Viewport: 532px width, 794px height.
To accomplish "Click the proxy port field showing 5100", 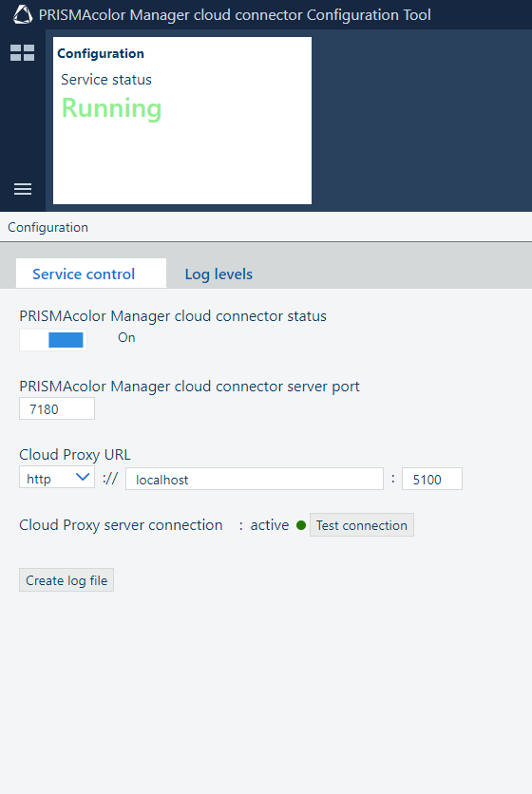I will pyautogui.click(x=432, y=479).
